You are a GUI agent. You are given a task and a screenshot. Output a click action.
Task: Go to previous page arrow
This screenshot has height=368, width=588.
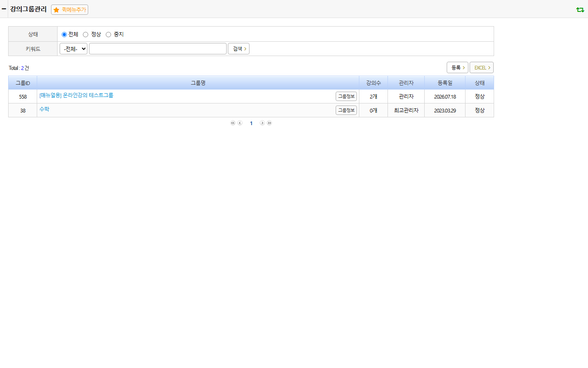click(240, 123)
